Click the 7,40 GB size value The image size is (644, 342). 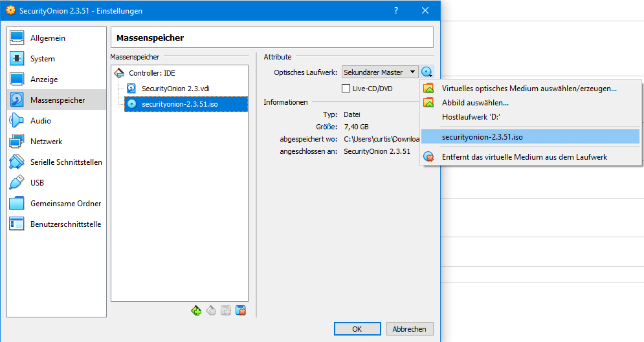tap(356, 127)
